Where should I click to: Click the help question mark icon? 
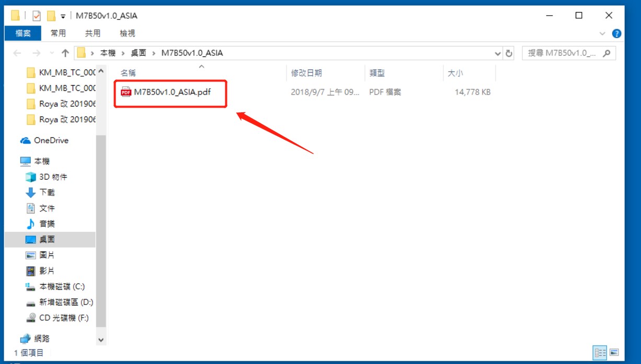pos(616,33)
